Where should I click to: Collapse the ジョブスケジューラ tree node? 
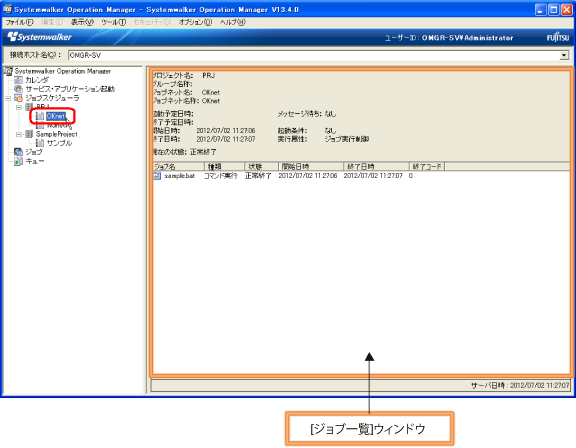pyautogui.click(x=8, y=98)
